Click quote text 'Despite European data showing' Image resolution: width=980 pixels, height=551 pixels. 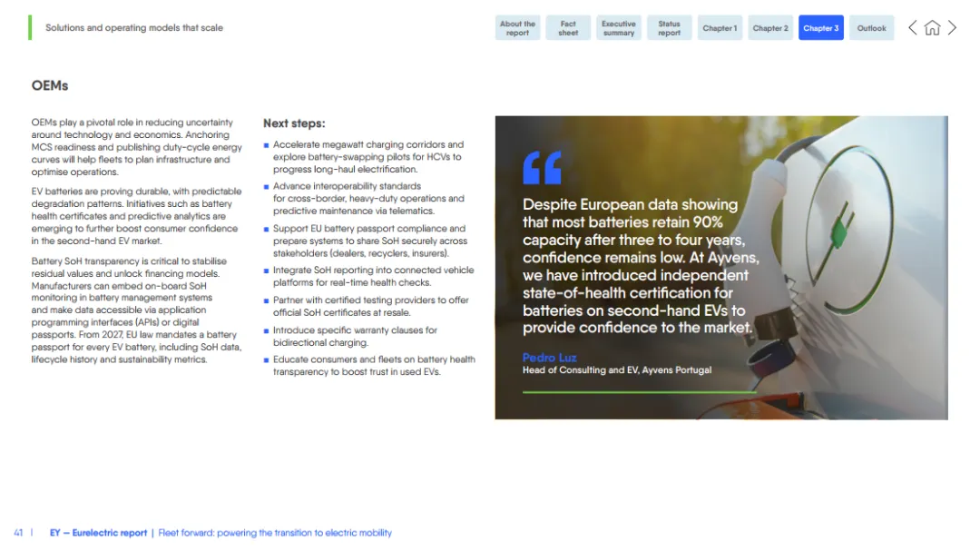point(641,266)
